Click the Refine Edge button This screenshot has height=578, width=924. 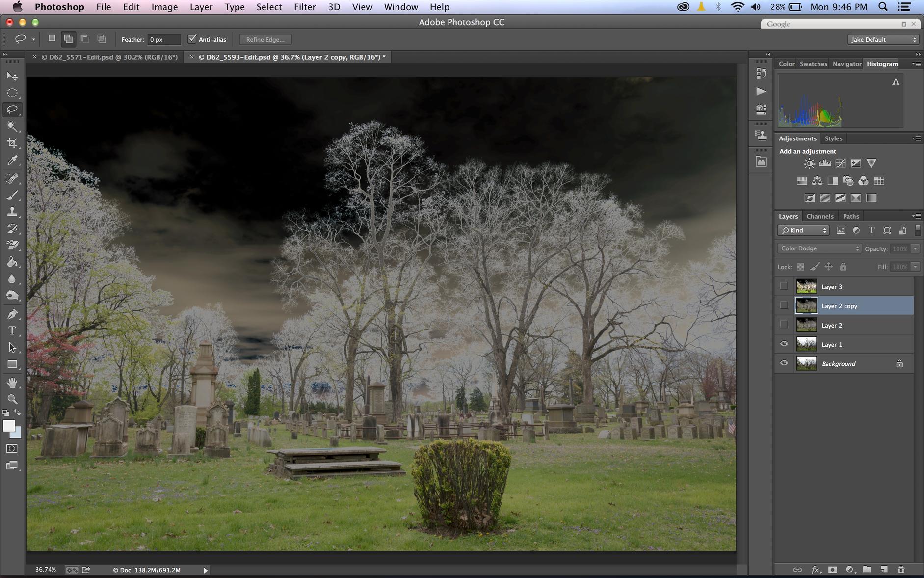265,40
